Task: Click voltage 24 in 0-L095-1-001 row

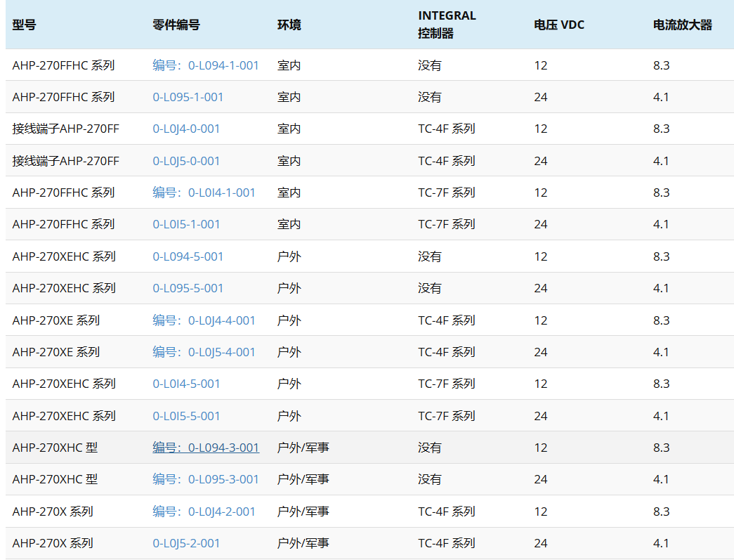Action: click(x=541, y=97)
